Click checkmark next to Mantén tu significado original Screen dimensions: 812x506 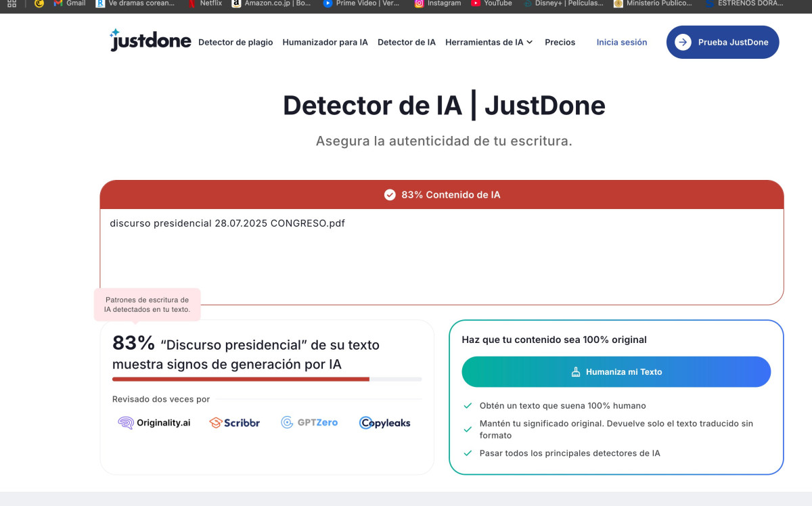[x=468, y=429]
